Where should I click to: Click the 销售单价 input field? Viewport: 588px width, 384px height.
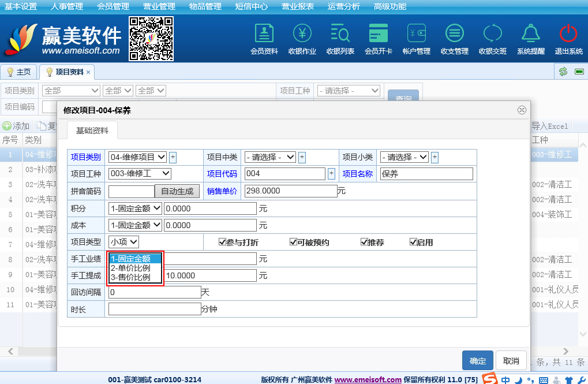click(x=291, y=191)
